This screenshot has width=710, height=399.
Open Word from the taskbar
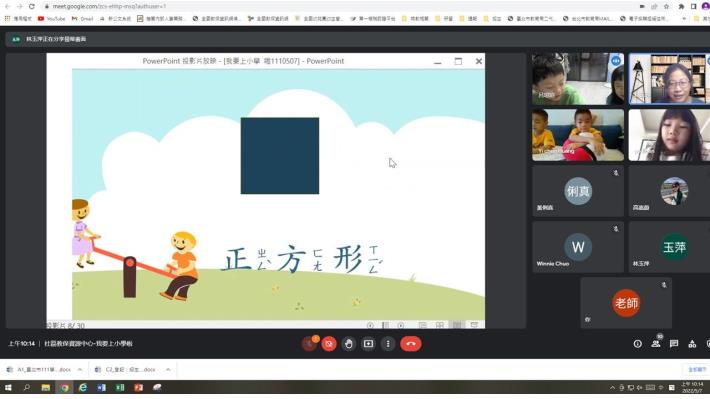click(101, 388)
